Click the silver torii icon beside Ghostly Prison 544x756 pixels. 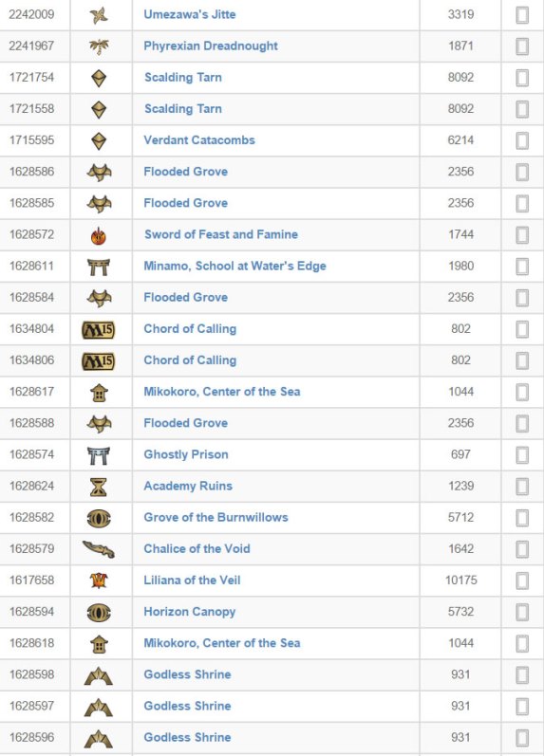(x=99, y=455)
